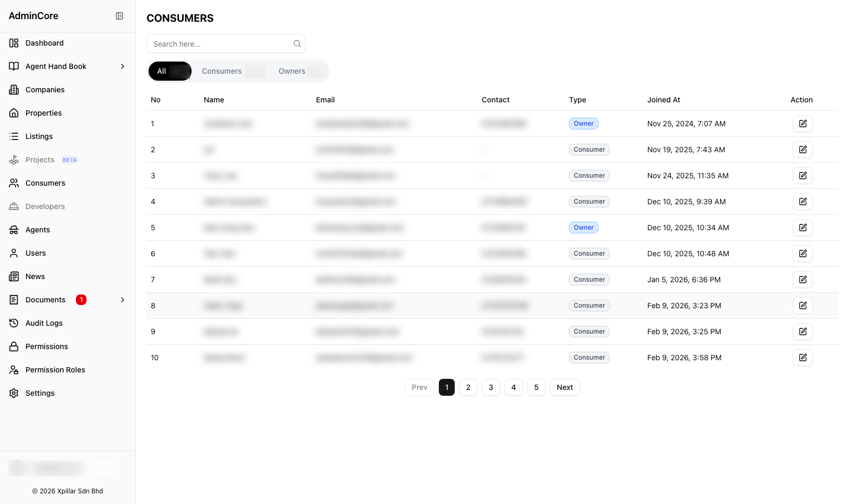Select current page 1 button
Viewport: 849px width, 504px height.
447,387
